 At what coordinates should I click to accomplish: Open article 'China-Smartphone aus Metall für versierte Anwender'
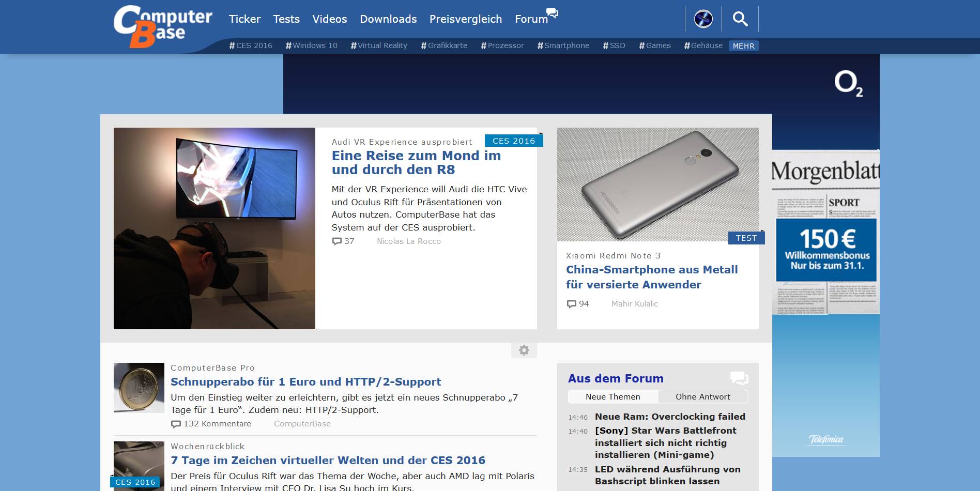coord(652,277)
